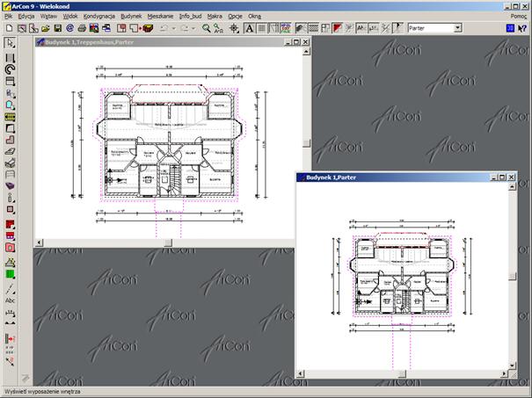Open the Parter floor dropdown arrow

click(458, 28)
